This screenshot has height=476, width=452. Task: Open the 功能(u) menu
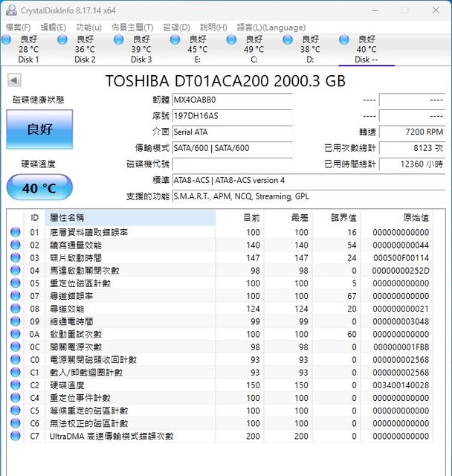[x=88, y=28]
